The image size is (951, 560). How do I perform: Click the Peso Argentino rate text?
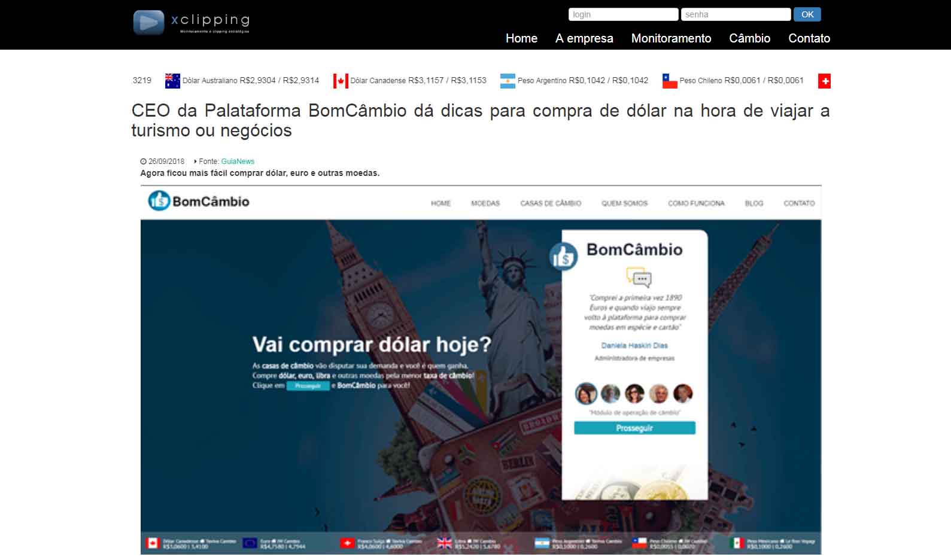[583, 80]
